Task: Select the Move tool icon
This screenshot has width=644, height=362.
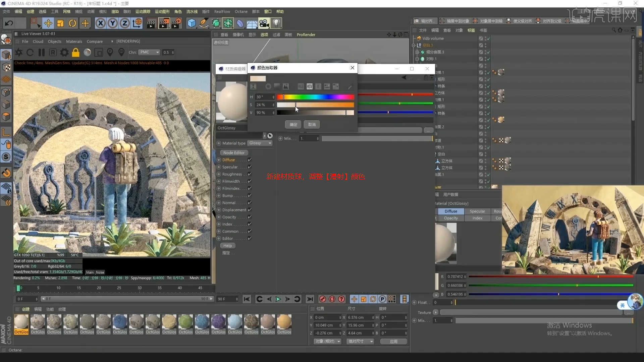Action: click(x=48, y=23)
